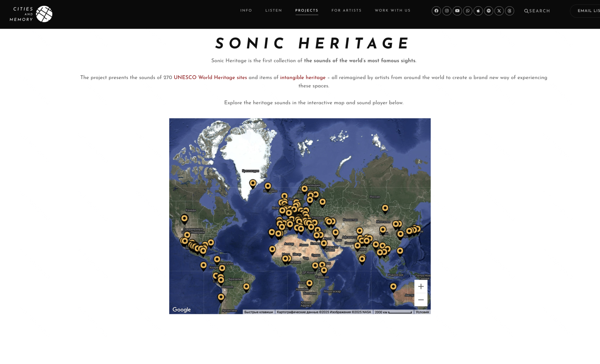Screen dimensions: 600x364
Task: Select the marker off the Pacific coast of Colombia
Action: point(203,266)
